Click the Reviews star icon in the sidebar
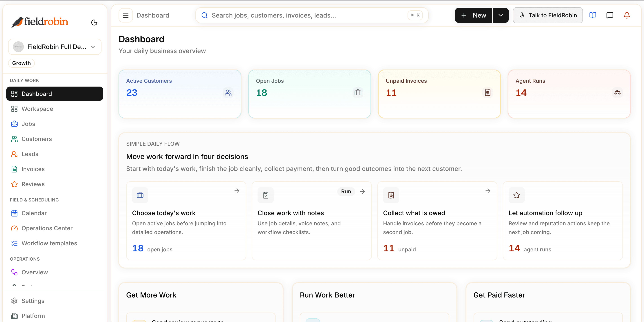The height and width of the screenshot is (322, 644). [x=14, y=184]
